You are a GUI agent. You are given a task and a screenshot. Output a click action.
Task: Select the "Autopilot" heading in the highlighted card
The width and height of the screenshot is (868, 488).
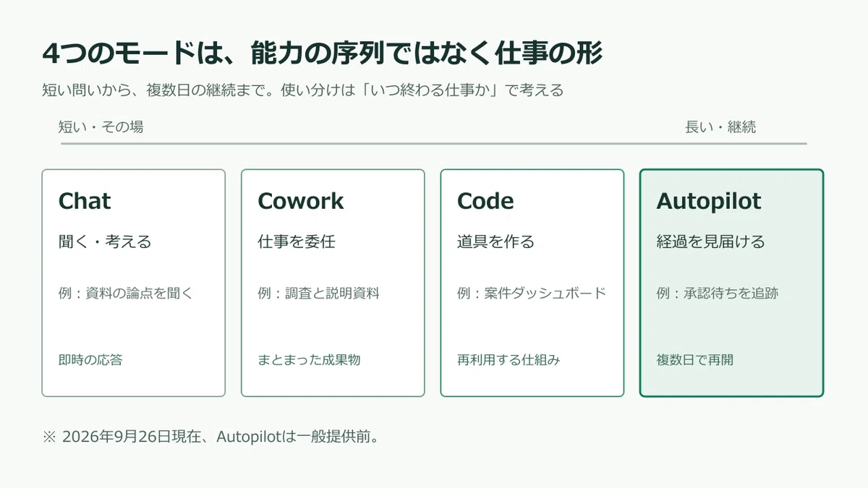(709, 202)
